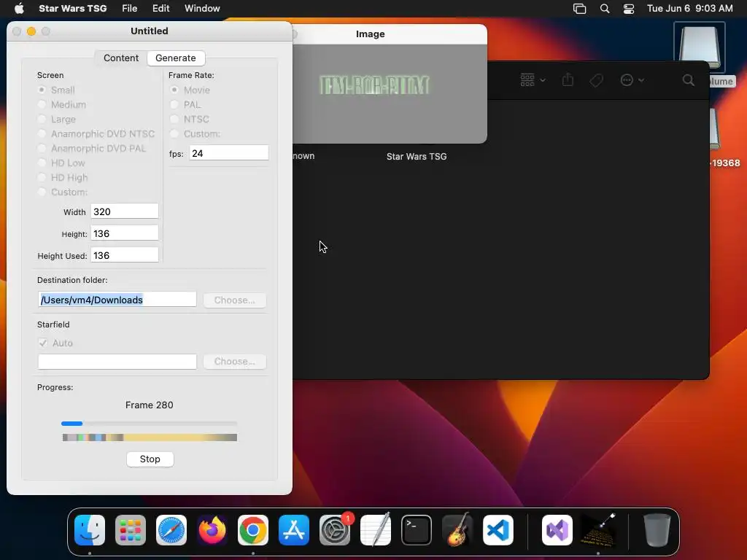Click the multicolored progress strip
Image resolution: width=747 pixels, height=560 pixels.
pos(150,437)
